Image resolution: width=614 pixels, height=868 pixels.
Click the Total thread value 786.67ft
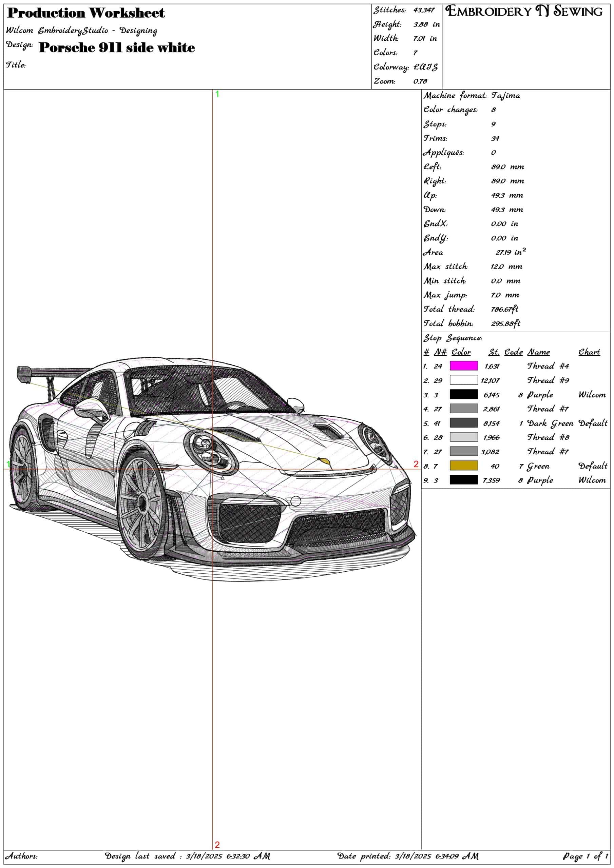point(505,309)
